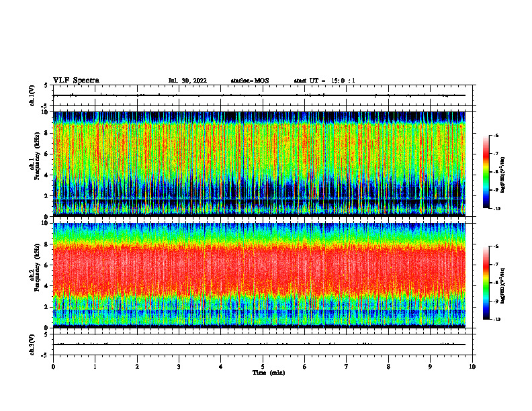Click the "-10" value on ch.2 color bar

tap(496, 320)
